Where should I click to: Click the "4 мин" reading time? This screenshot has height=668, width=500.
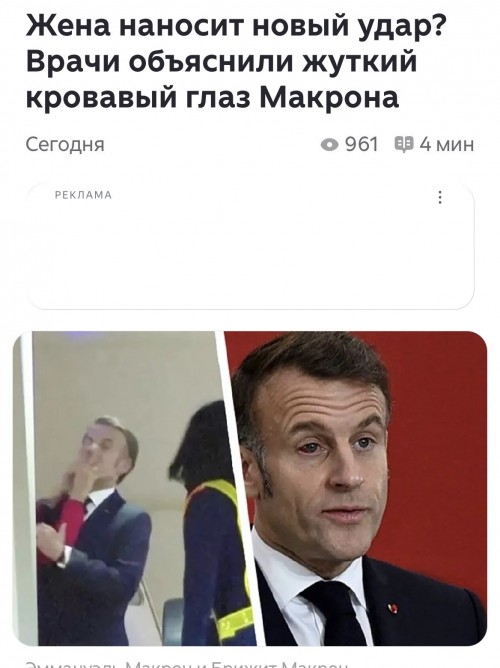(x=446, y=144)
